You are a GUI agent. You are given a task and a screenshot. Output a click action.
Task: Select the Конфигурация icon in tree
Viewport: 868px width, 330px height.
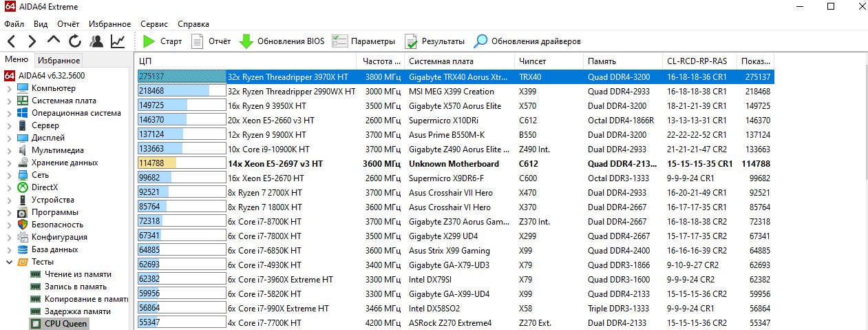(23, 237)
